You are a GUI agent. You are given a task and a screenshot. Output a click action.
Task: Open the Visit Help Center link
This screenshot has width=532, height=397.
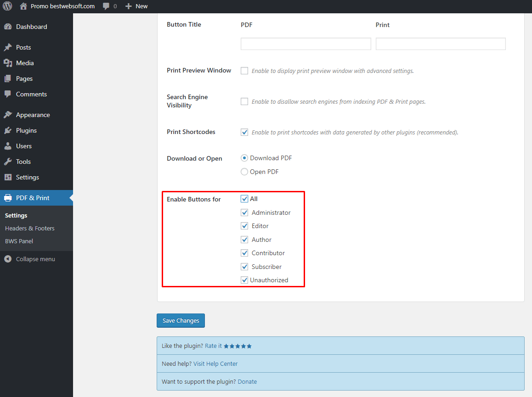click(x=215, y=364)
